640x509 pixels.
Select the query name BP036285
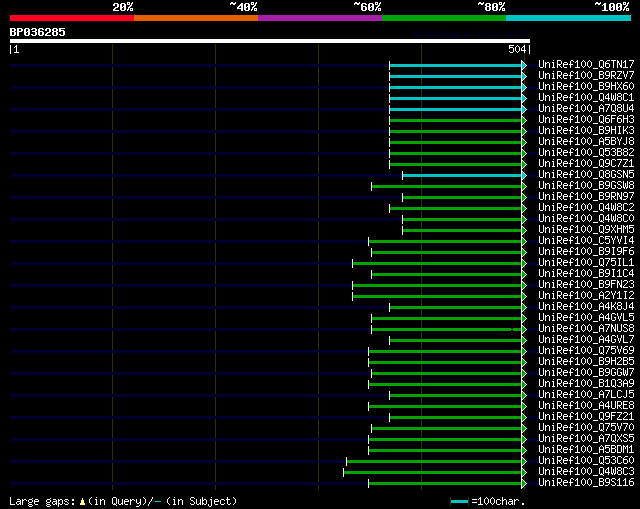(x=37, y=32)
